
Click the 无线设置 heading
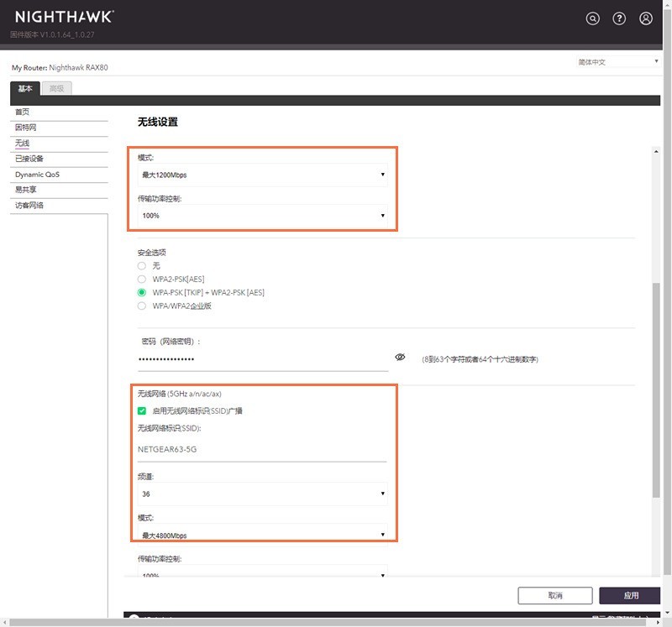157,122
